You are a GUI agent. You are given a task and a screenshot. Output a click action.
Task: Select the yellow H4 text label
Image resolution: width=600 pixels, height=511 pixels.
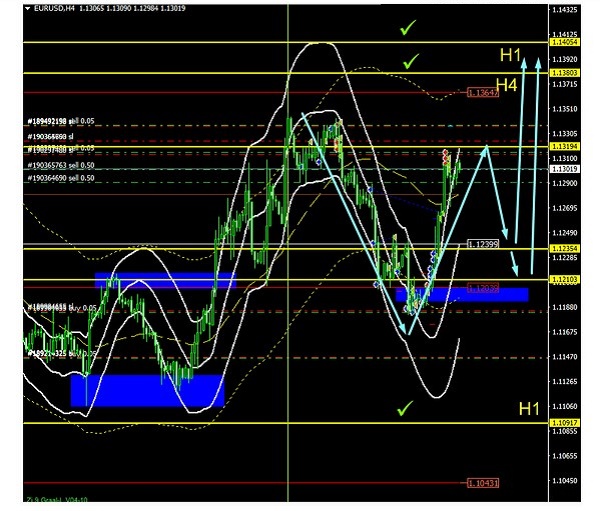(x=507, y=86)
